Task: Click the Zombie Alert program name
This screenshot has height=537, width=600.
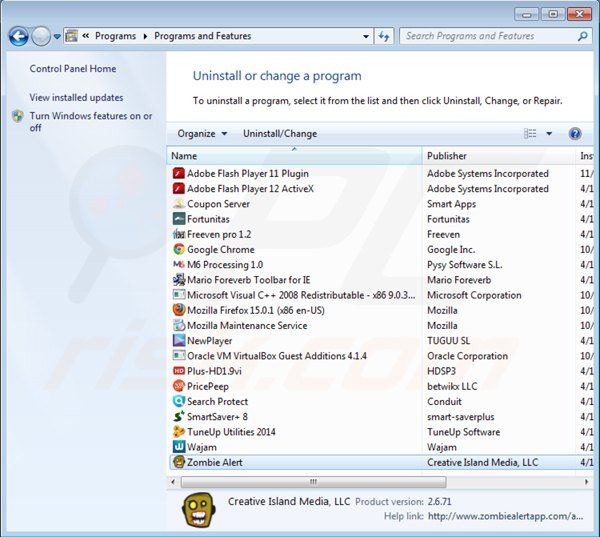Action: point(215,462)
